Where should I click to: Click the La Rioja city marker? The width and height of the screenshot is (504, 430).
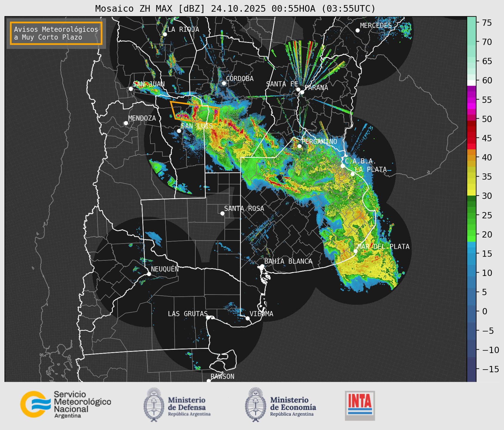point(165,34)
